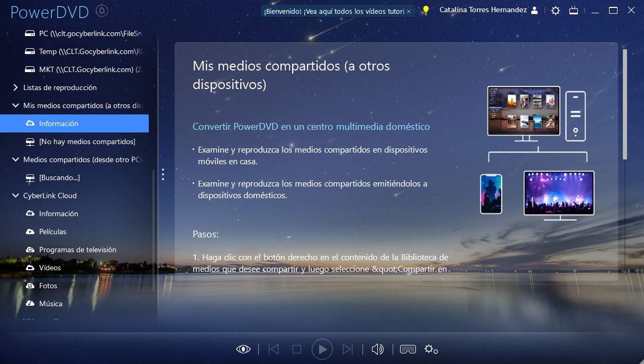
Task: Click the user account icon
Action: 535,10
